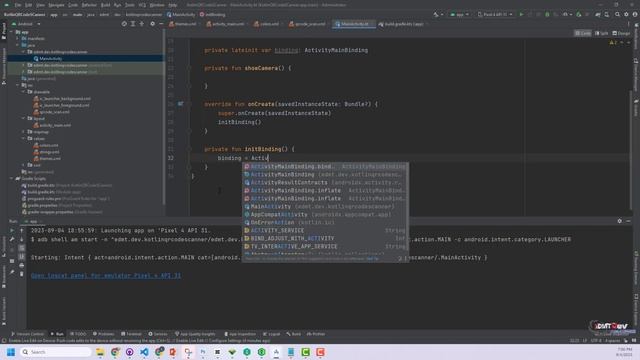
Task: Open the Profiler tool window
Action: click(x=316, y=334)
